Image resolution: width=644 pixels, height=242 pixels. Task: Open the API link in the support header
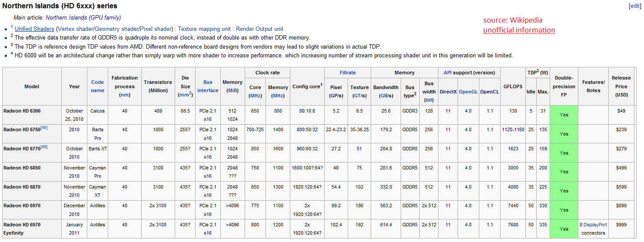point(448,73)
